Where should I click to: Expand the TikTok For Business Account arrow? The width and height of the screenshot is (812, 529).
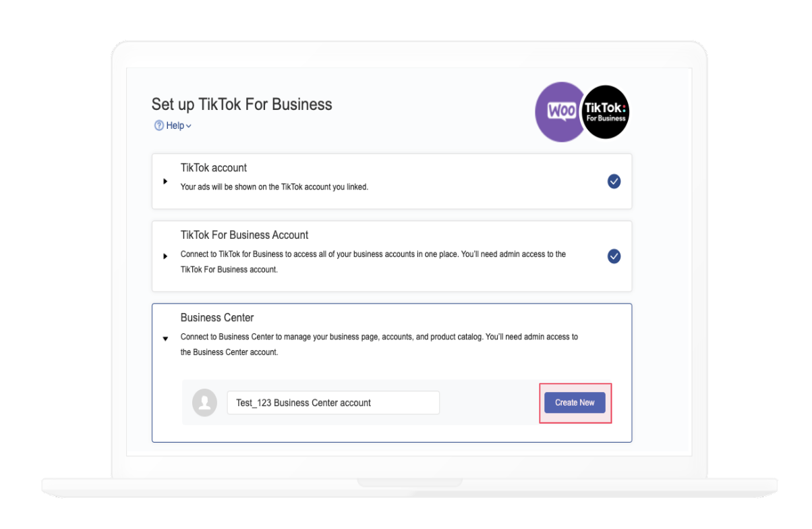click(165, 256)
